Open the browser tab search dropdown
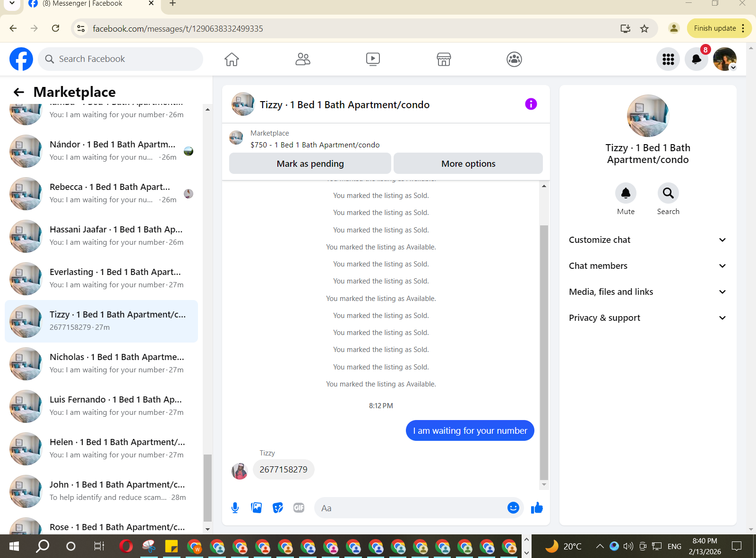This screenshot has width=756, height=558. (12, 3)
